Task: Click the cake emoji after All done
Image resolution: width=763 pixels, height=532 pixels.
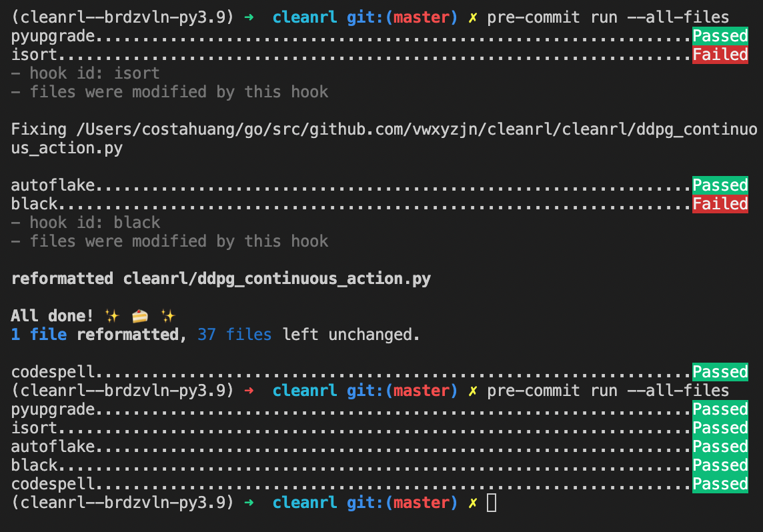Action: tap(140, 316)
